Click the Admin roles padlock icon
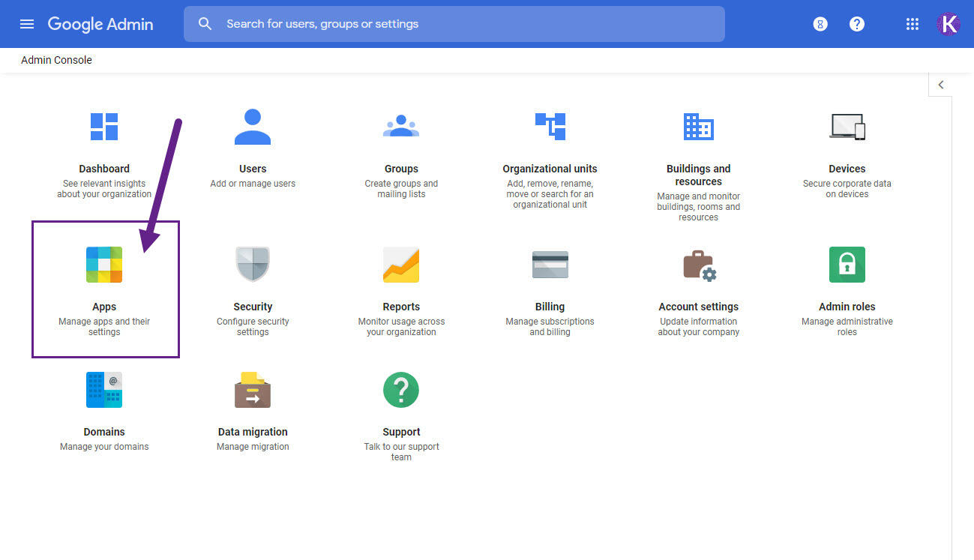The image size is (974, 560). click(847, 265)
